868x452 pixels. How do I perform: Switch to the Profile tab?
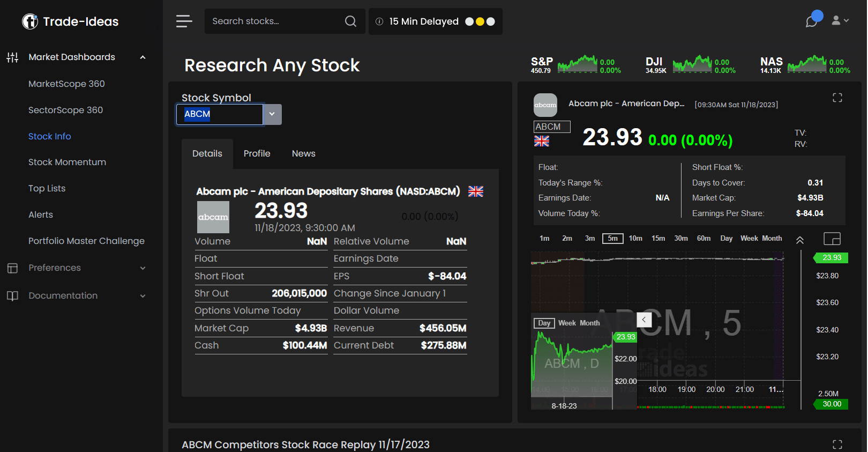(257, 154)
